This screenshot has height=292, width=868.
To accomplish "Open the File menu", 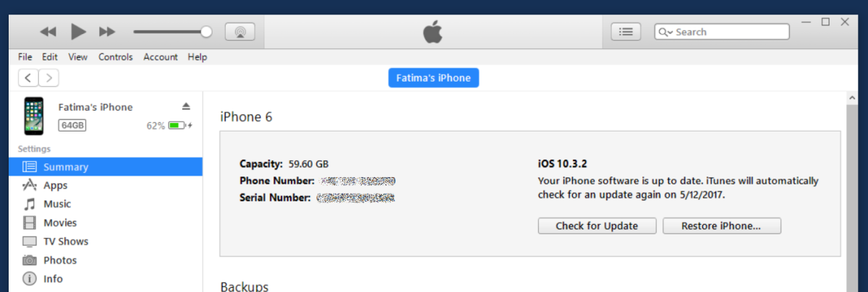I will (x=25, y=57).
